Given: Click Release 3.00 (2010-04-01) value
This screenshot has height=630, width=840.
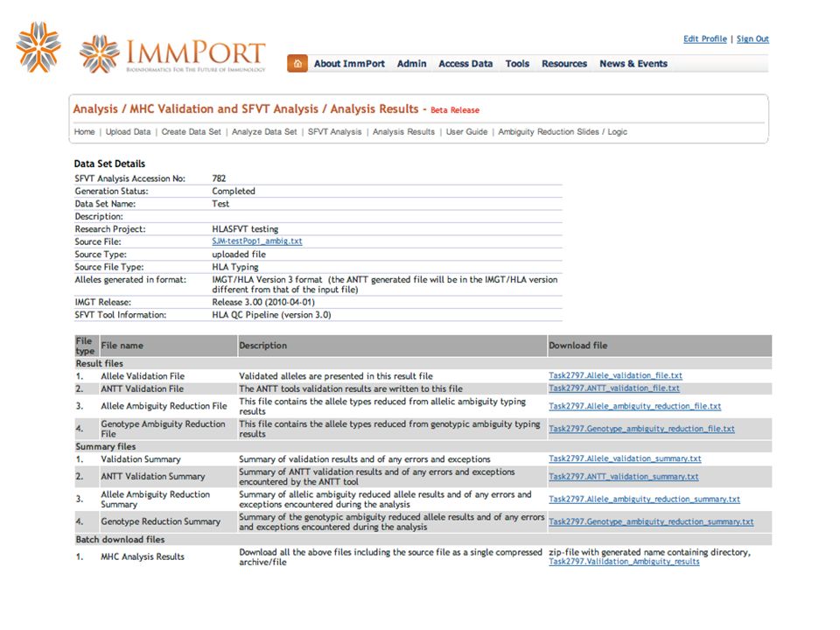Looking at the screenshot, I should [x=263, y=302].
